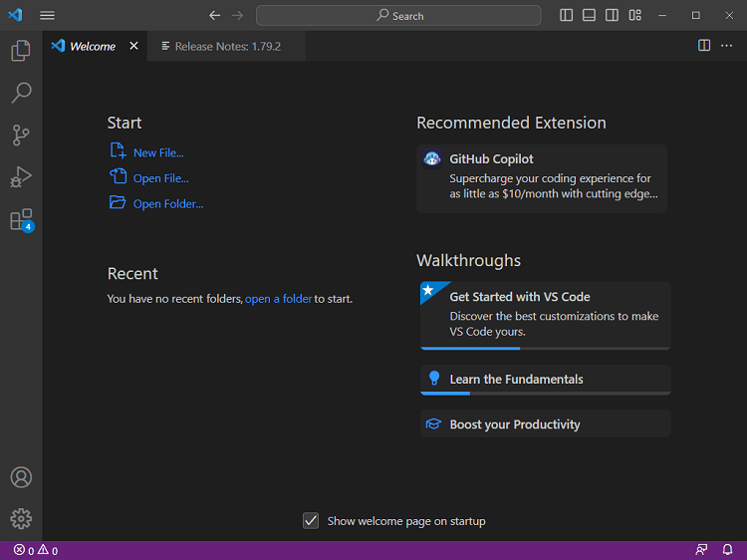Click the warnings count in status bar
Image resolution: width=747 pixels, height=560 pixels.
coord(48,550)
